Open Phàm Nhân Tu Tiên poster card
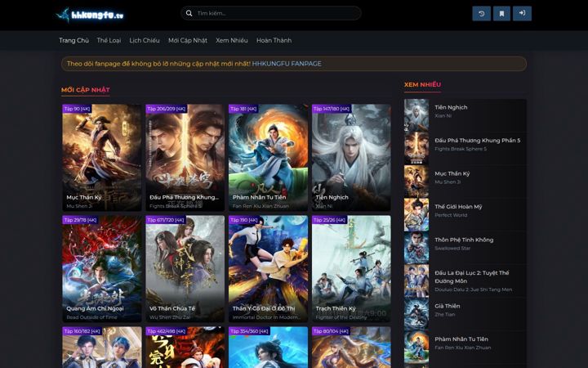The image size is (588, 368). click(268, 157)
